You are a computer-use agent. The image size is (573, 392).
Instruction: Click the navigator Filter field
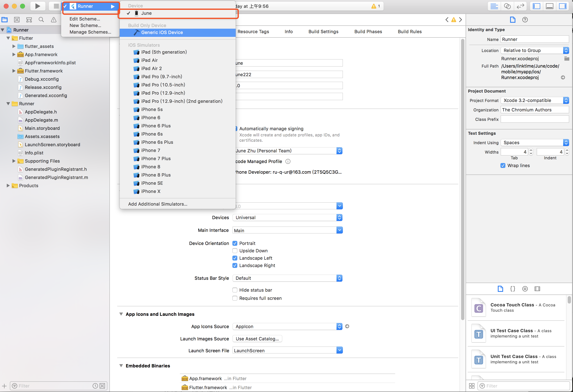(x=59, y=386)
